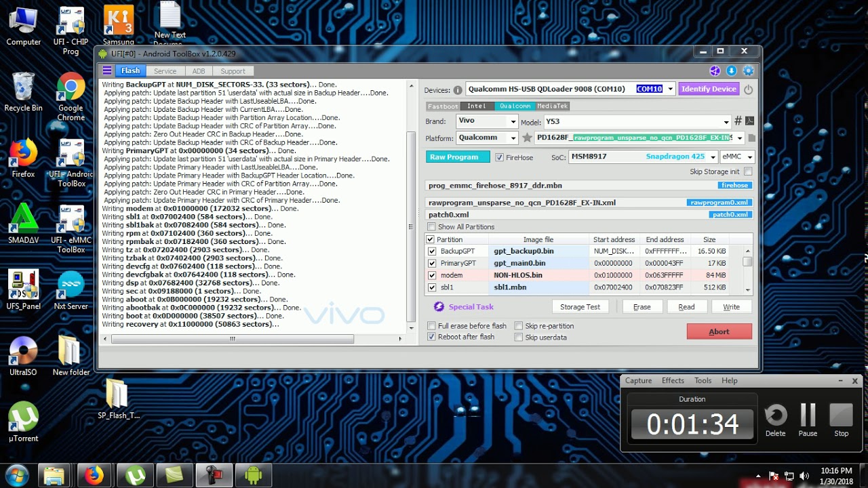Open Nxt Server desktop icon

[71, 290]
